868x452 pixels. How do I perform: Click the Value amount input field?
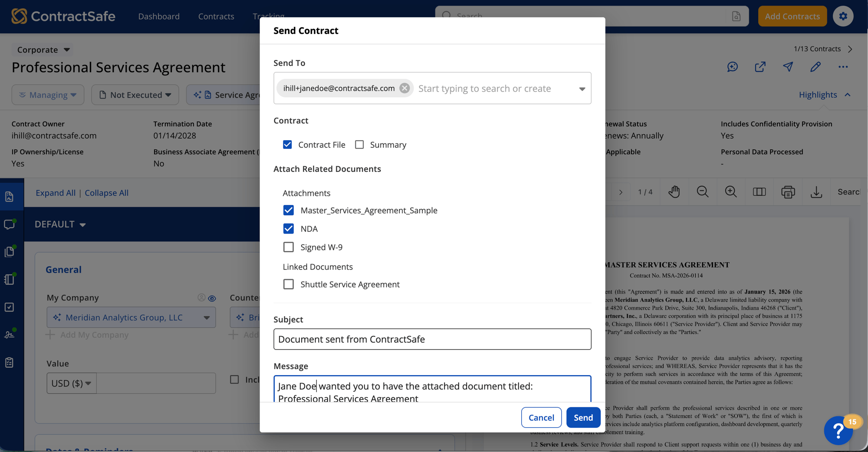[156, 383]
